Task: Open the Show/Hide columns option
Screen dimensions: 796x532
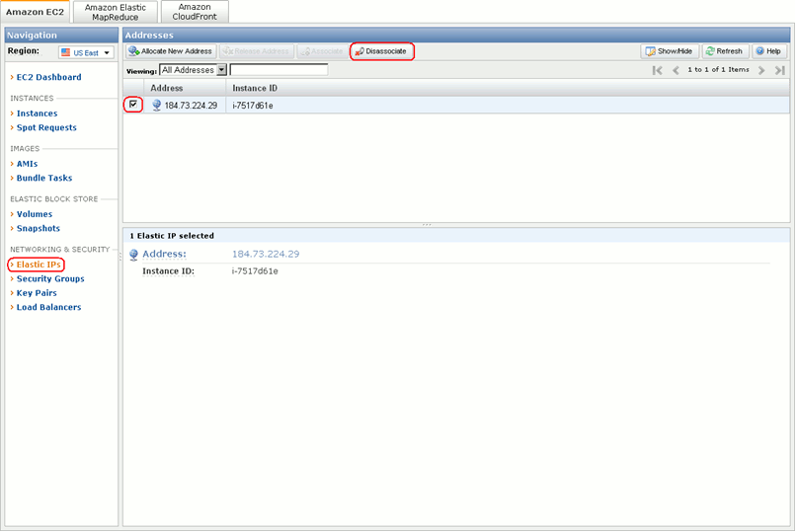Action: click(x=669, y=51)
